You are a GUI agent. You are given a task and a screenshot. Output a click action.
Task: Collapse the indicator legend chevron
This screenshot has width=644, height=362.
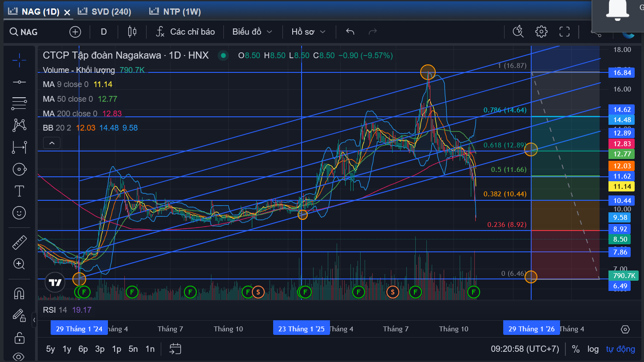tap(52, 143)
